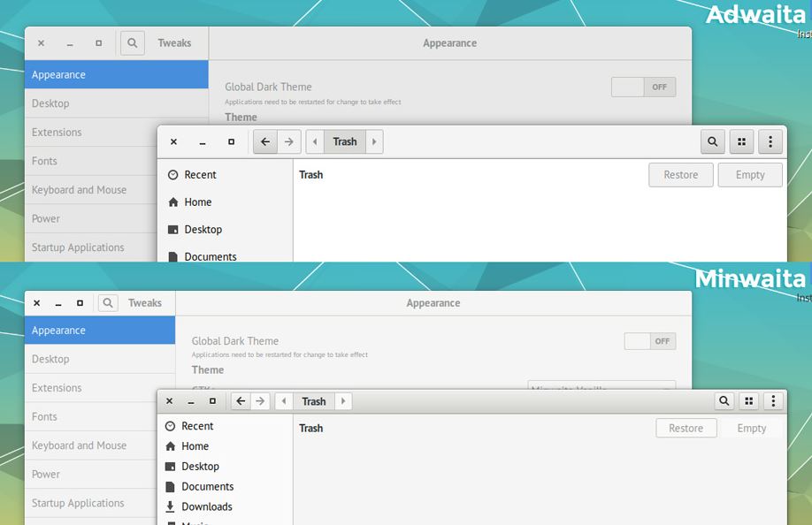
Task: Open the three-dot menu in the Minwaita Files window
Action: (773, 401)
